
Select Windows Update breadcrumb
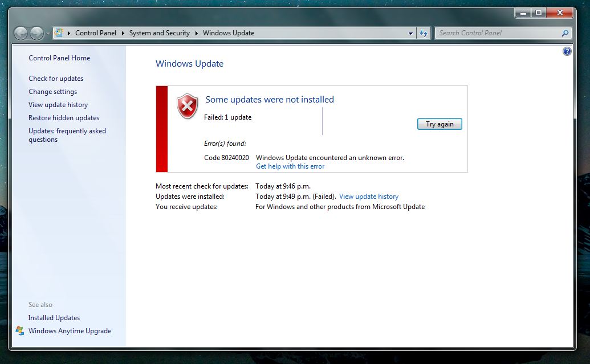tap(229, 33)
